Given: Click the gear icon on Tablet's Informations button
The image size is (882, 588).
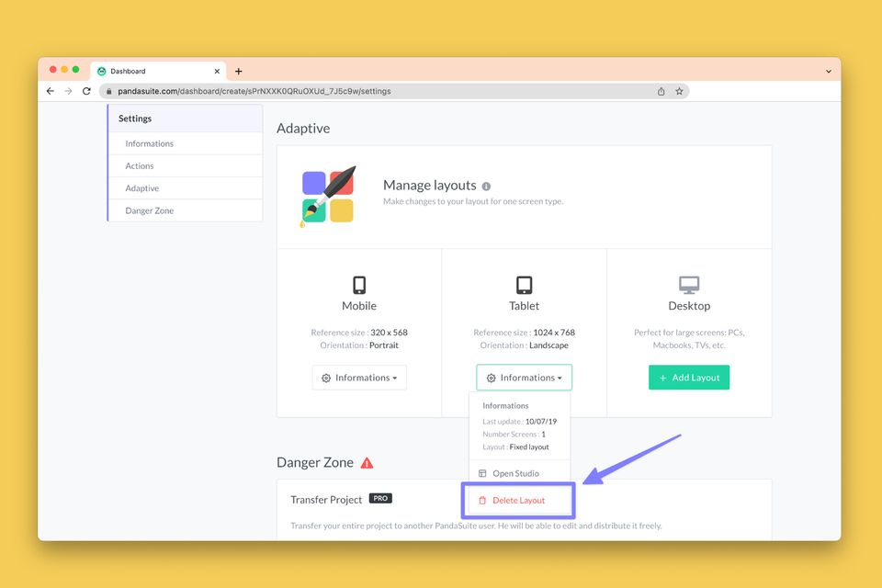Looking at the screenshot, I should click(x=491, y=377).
